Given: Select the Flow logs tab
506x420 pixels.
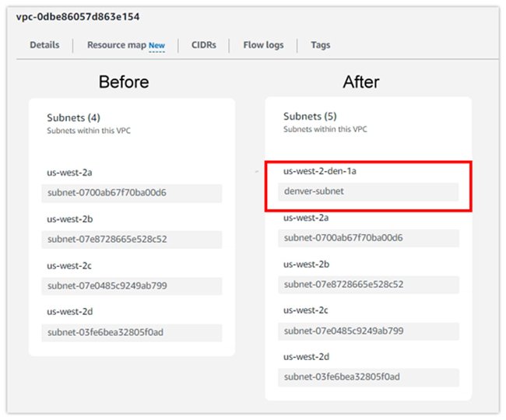Looking at the screenshot, I should coord(263,45).
